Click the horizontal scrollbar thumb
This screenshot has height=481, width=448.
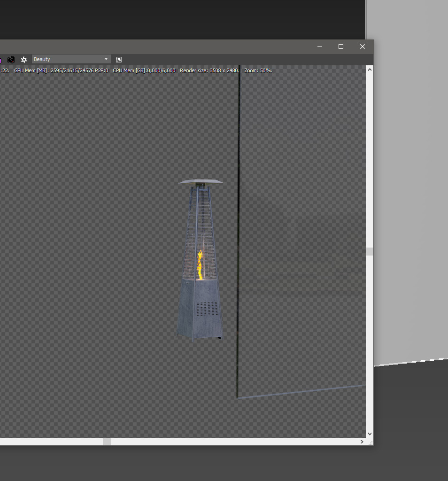click(x=107, y=442)
